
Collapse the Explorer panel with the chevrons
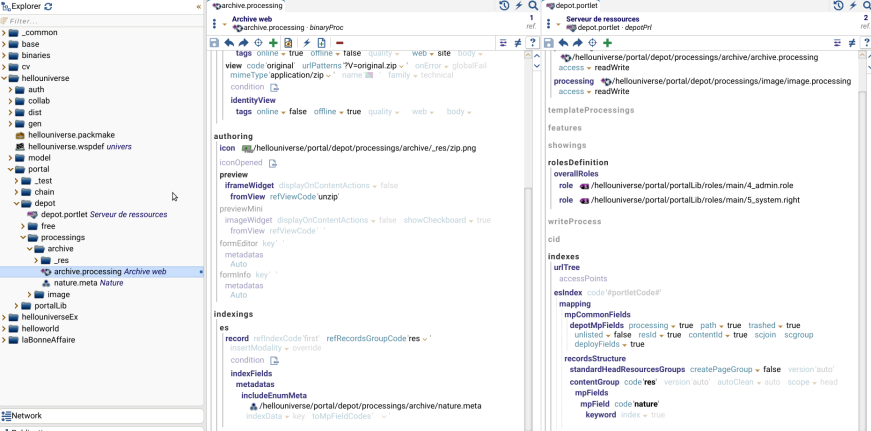pyautogui.click(x=197, y=6)
